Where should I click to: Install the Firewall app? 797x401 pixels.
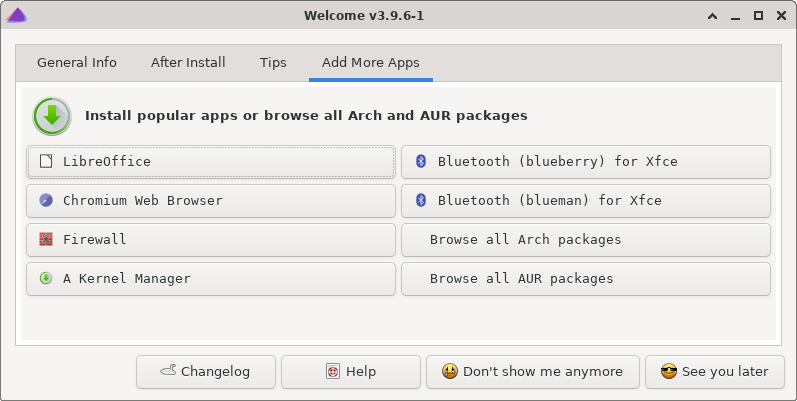(x=211, y=239)
